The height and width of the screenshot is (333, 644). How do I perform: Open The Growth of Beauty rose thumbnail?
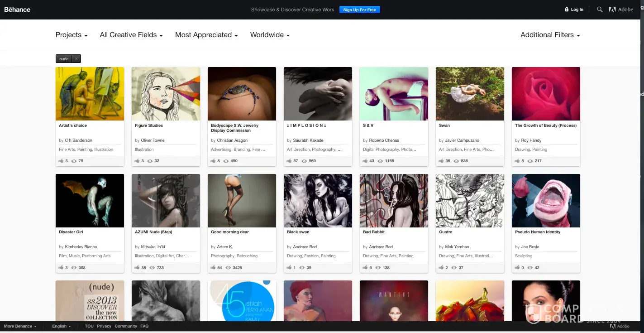546,94
